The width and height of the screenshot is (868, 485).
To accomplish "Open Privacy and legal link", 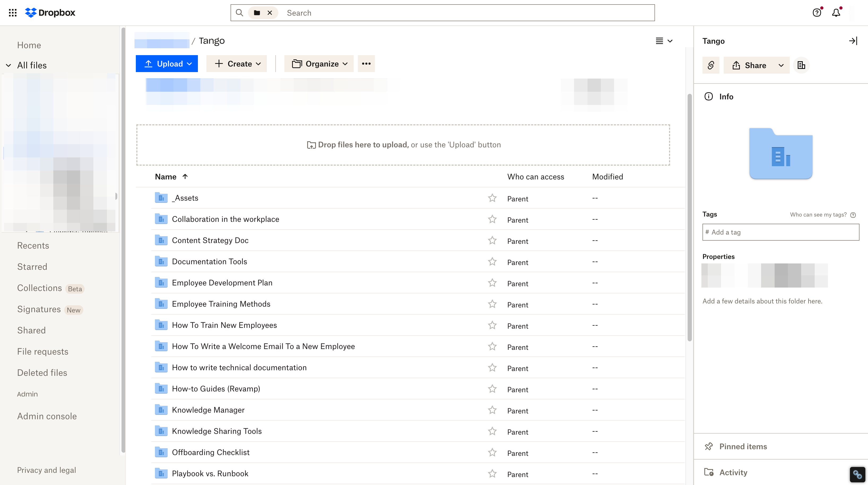I will (46, 470).
